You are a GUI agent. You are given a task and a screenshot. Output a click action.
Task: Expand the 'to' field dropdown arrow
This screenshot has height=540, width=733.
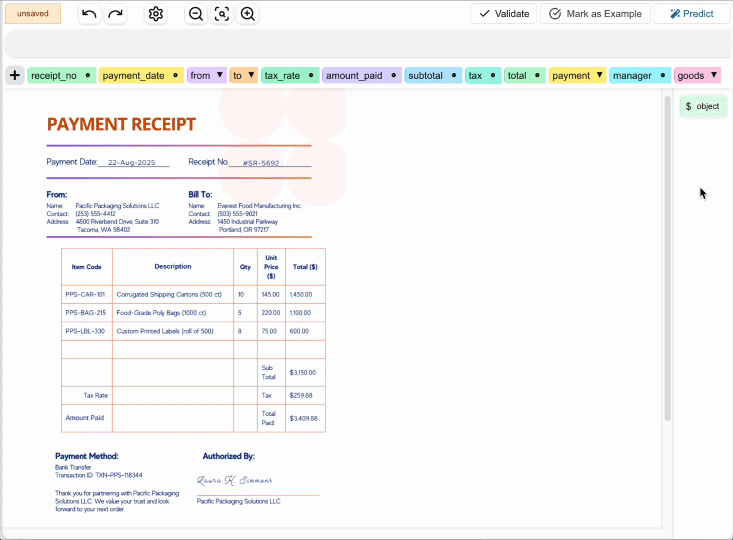pos(250,75)
